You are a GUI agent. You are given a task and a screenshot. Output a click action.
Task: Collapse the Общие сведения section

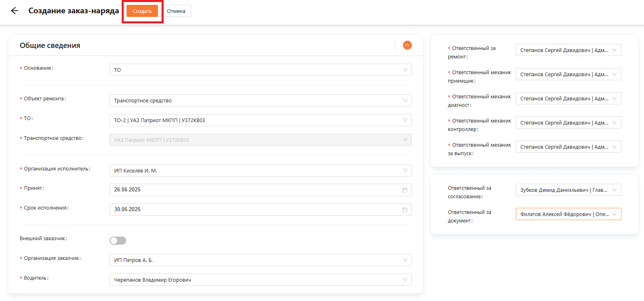click(x=407, y=45)
